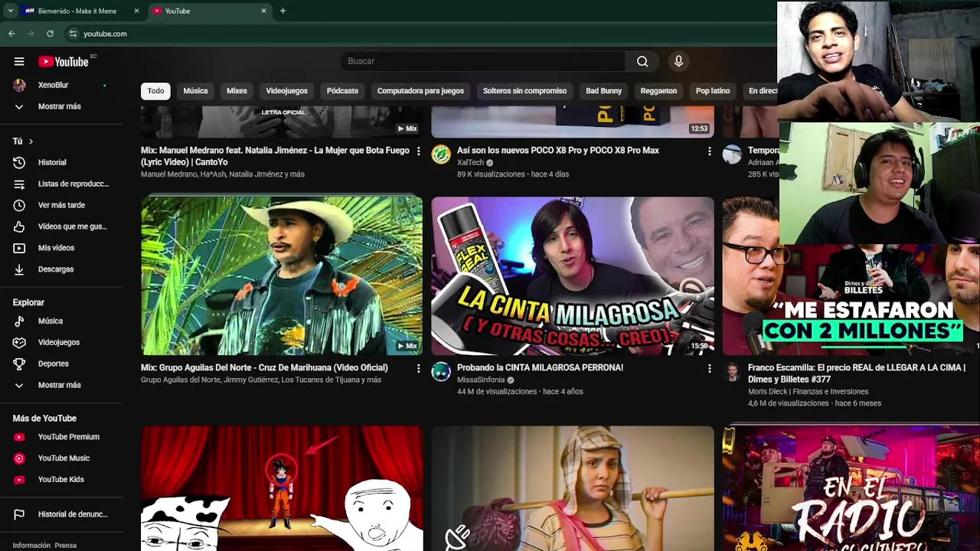Open ME ESTAFARON CON 2 MILLONES thumbnail
This screenshot has height=551, width=980.
851,300
